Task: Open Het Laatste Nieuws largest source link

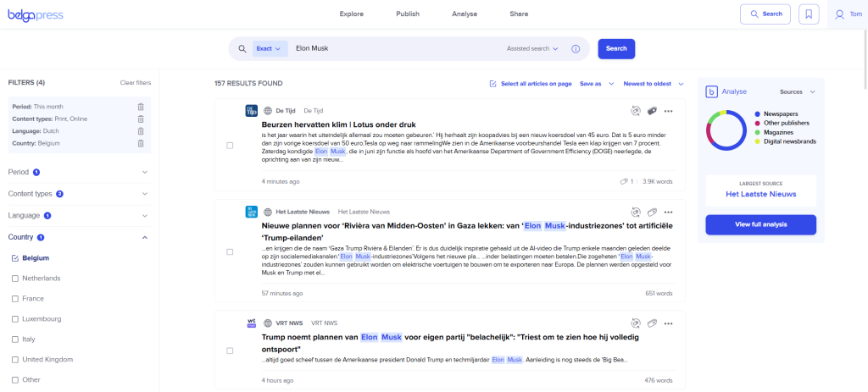Action: point(760,194)
